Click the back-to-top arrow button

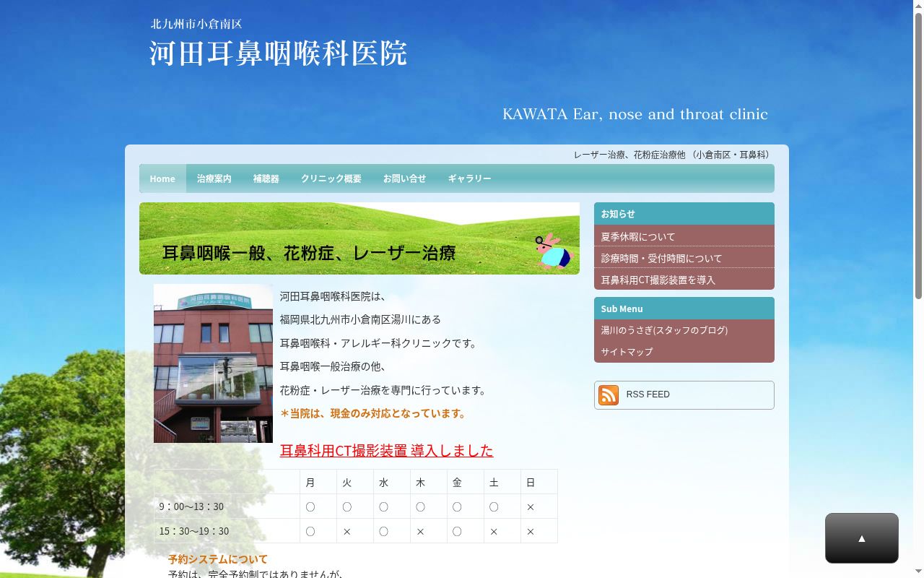[x=862, y=538]
